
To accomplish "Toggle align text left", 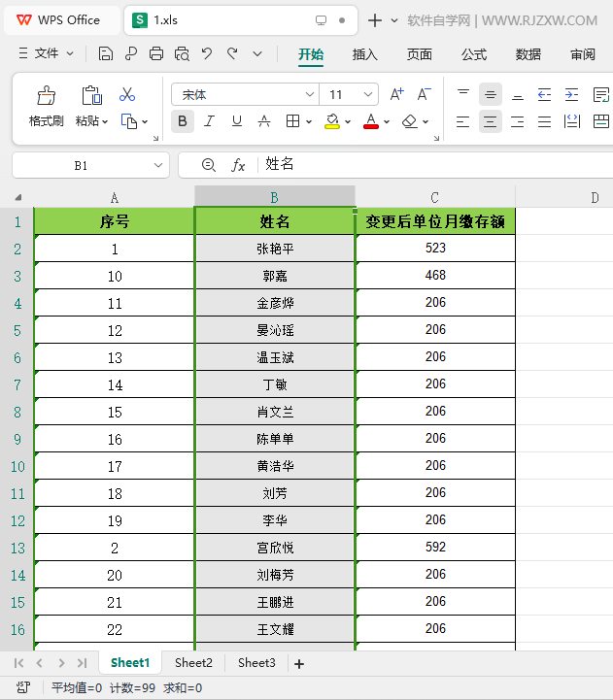I will pyautogui.click(x=462, y=121).
